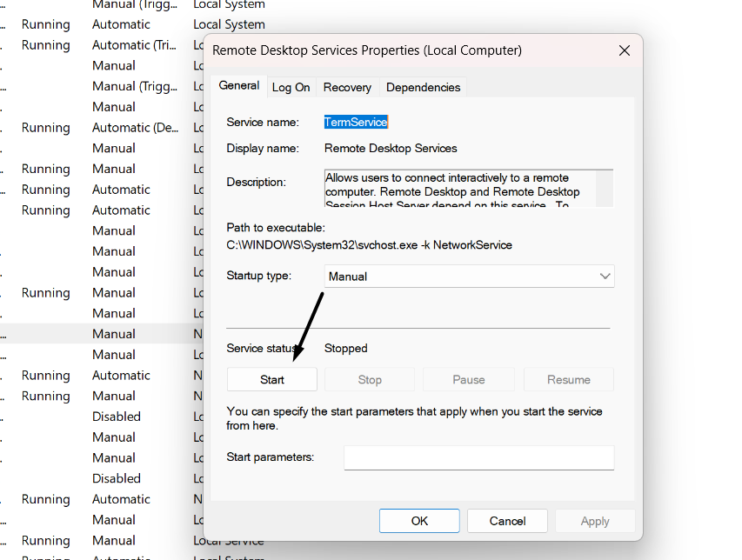Viewport: 742px width, 560px height.
Task: Click the disabled Resume button
Action: coord(569,379)
